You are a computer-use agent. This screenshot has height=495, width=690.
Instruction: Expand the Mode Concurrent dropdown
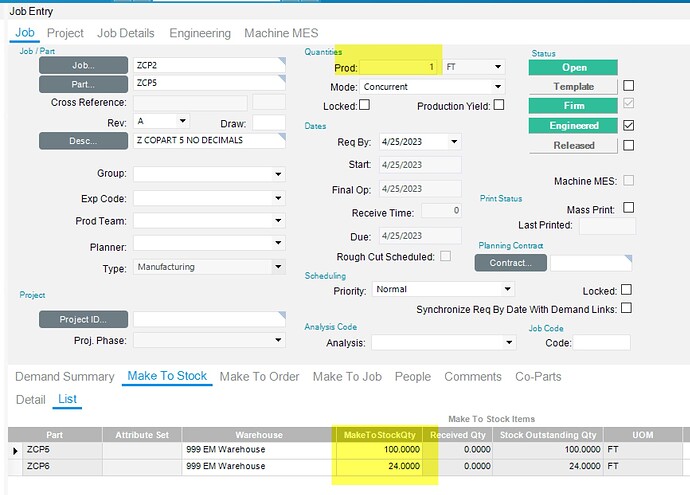pyautogui.click(x=498, y=87)
